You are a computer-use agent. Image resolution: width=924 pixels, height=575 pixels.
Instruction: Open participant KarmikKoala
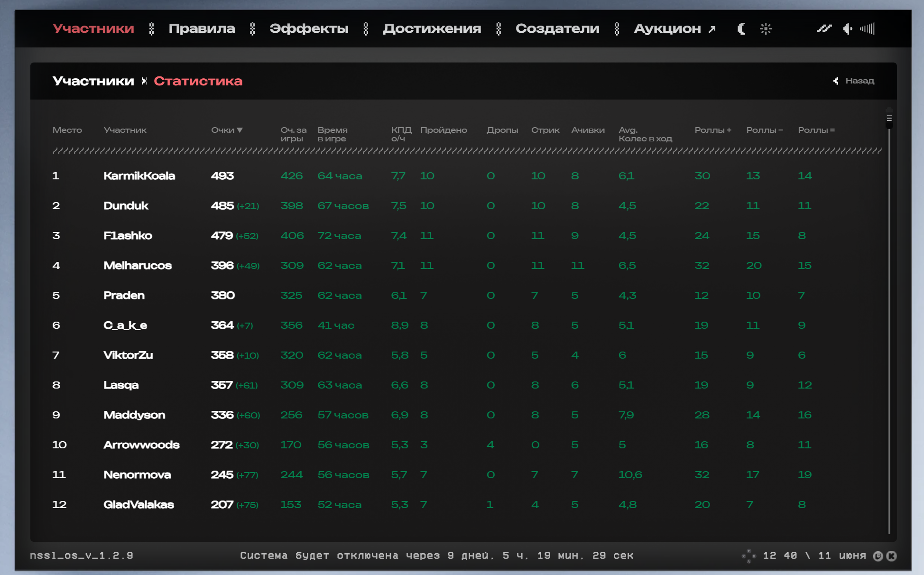click(139, 176)
